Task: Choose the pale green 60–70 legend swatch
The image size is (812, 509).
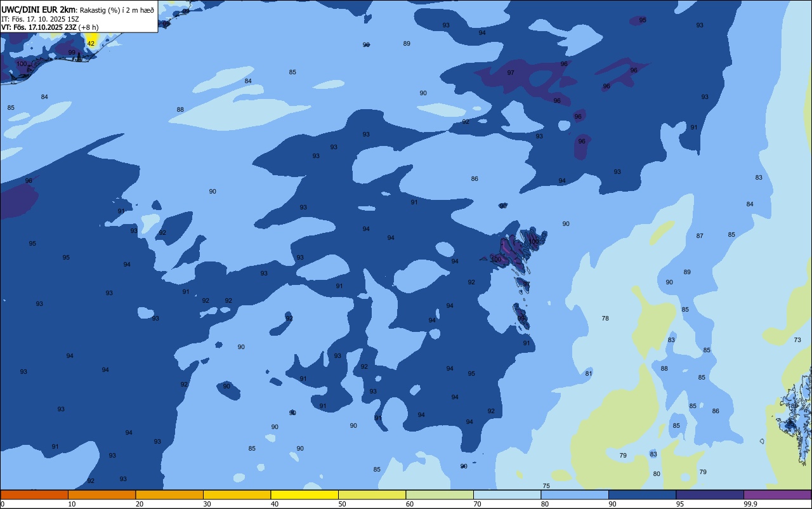Action: [440, 494]
